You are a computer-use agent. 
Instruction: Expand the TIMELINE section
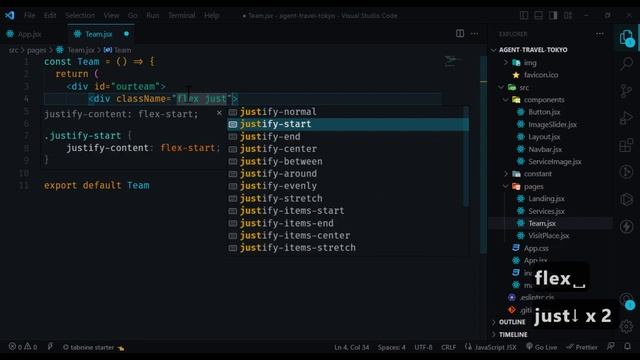(513, 335)
